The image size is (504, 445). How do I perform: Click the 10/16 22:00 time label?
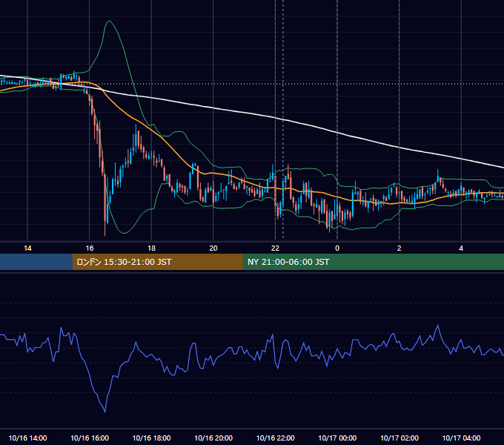click(275, 438)
